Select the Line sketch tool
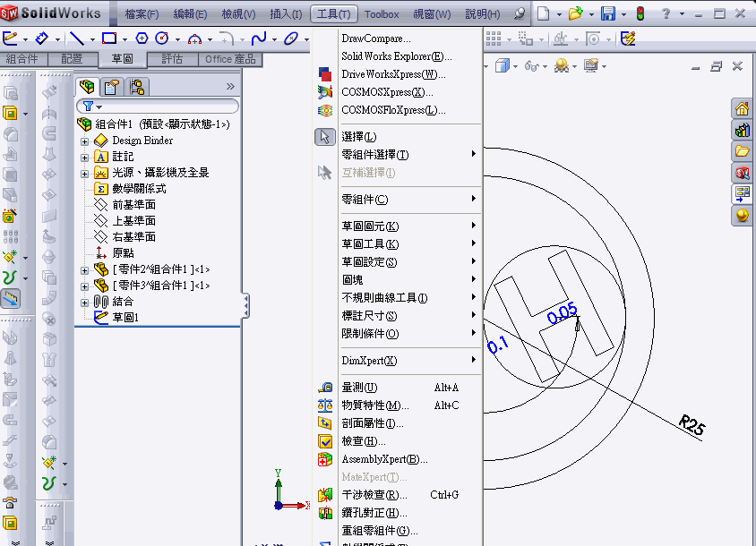Image resolution: width=756 pixels, height=546 pixels. (77, 38)
